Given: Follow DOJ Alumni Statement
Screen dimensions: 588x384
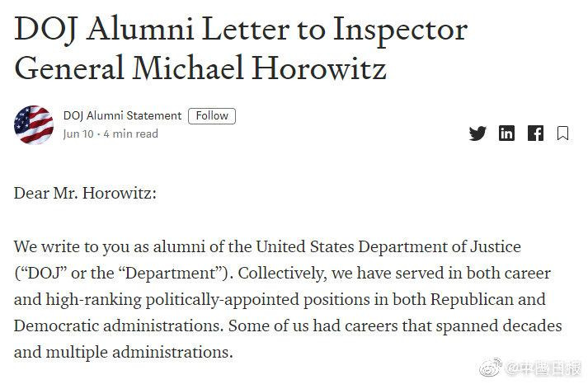Looking at the screenshot, I should coord(212,116).
